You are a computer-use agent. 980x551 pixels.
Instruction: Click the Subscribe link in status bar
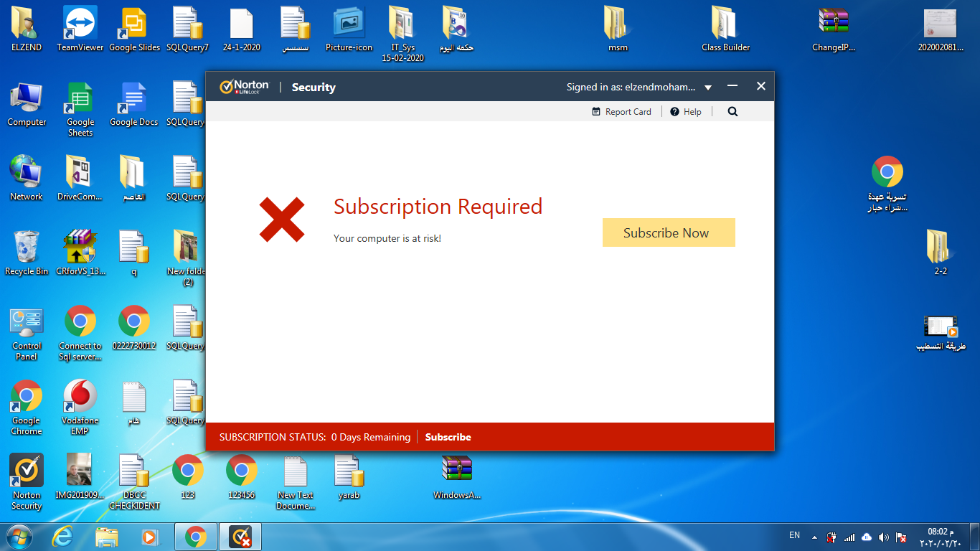(x=448, y=437)
